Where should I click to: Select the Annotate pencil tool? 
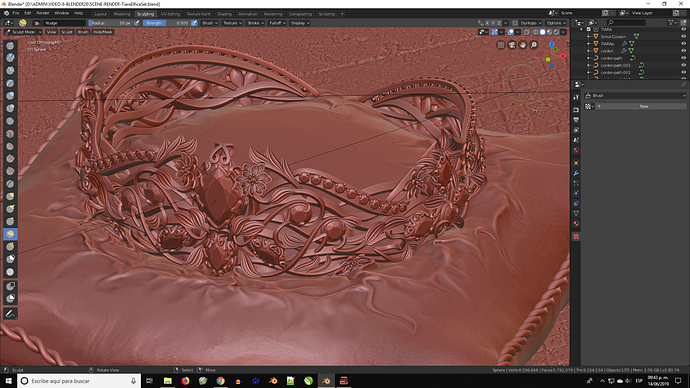tap(10, 314)
